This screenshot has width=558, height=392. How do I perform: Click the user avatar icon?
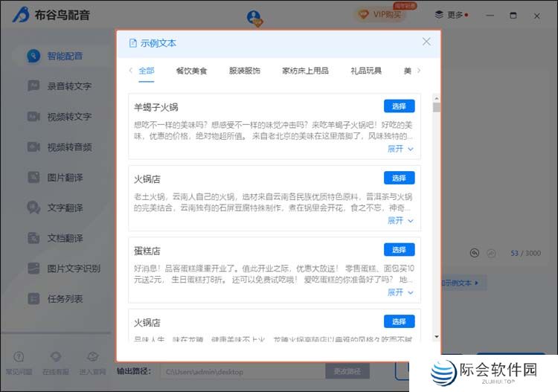pos(254,16)
